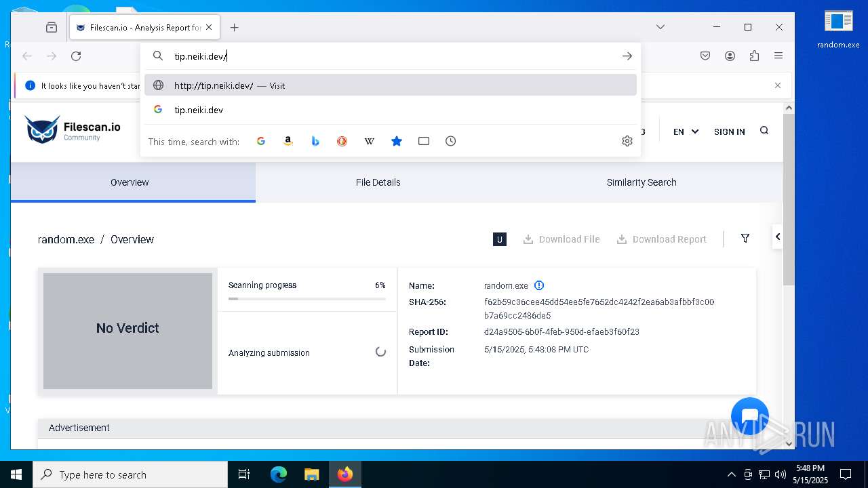Search in bookmarks star icon

click(397, 141)
